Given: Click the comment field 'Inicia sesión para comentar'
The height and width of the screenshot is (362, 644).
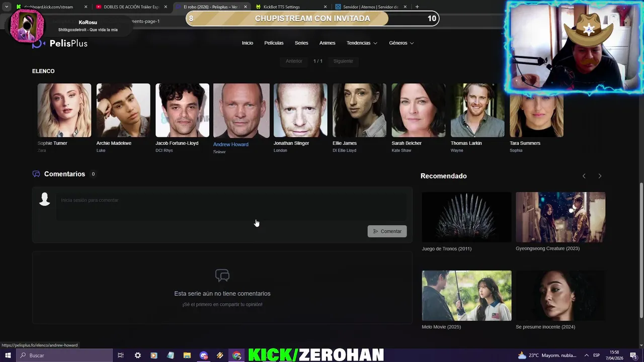Looking at the screenshot, I should pyautogui.click(x=231, y=206).
